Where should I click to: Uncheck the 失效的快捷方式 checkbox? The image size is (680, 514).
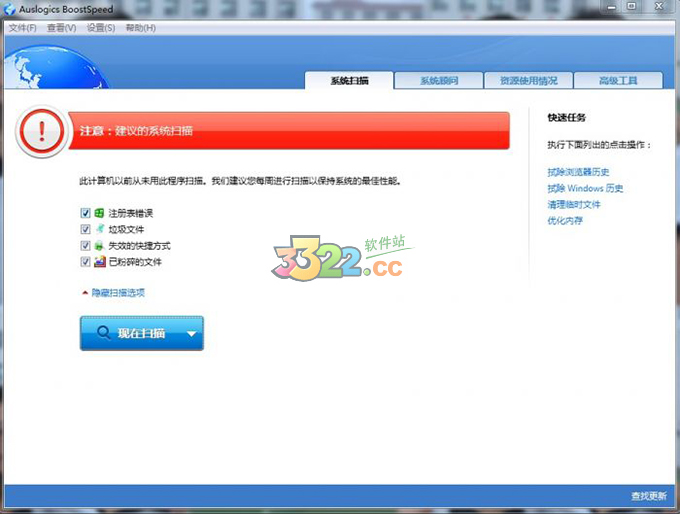pyautogui.click(x=85, y=246)
